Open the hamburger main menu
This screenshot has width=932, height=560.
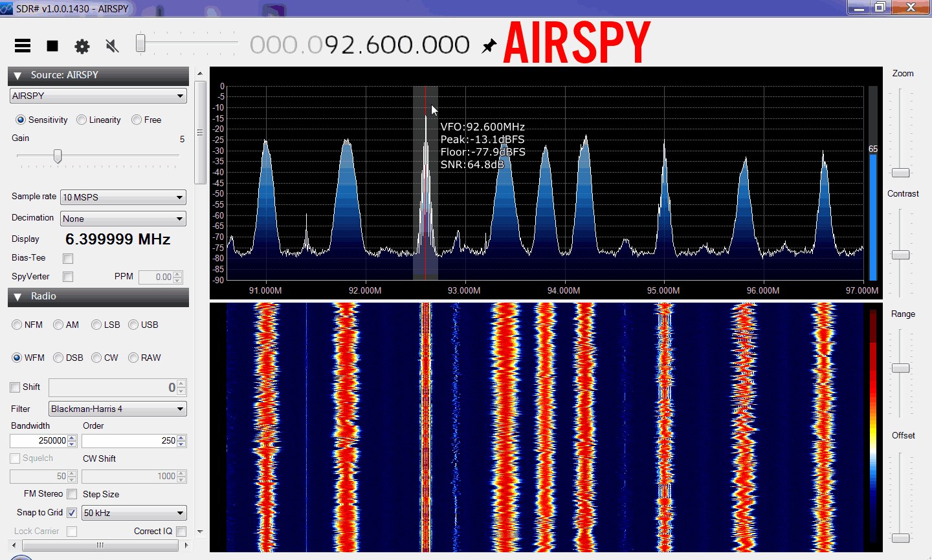pyautogui.click(x=23, y=45)
